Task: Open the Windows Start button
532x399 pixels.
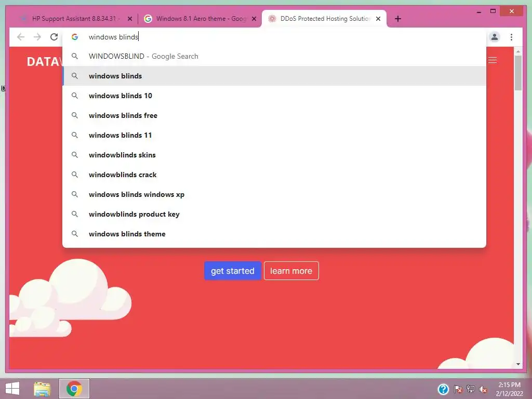Action: pos(12,389)
